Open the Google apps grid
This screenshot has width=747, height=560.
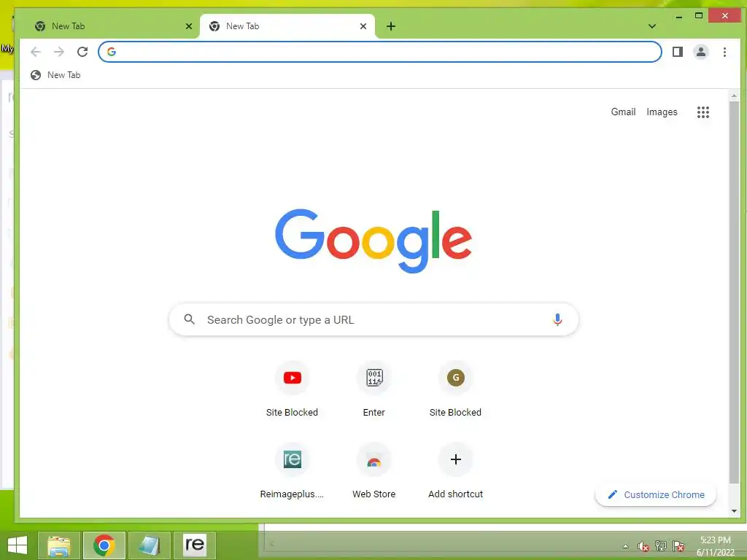click(703, 112)
